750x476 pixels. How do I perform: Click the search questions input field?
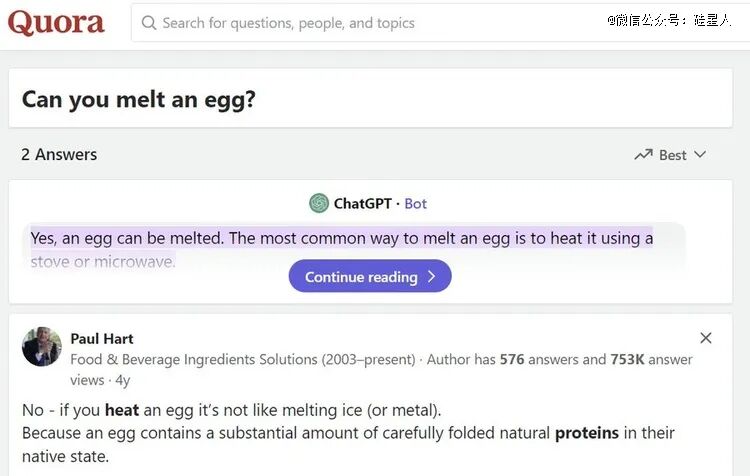pyautogui.click(x=441, y=22)
